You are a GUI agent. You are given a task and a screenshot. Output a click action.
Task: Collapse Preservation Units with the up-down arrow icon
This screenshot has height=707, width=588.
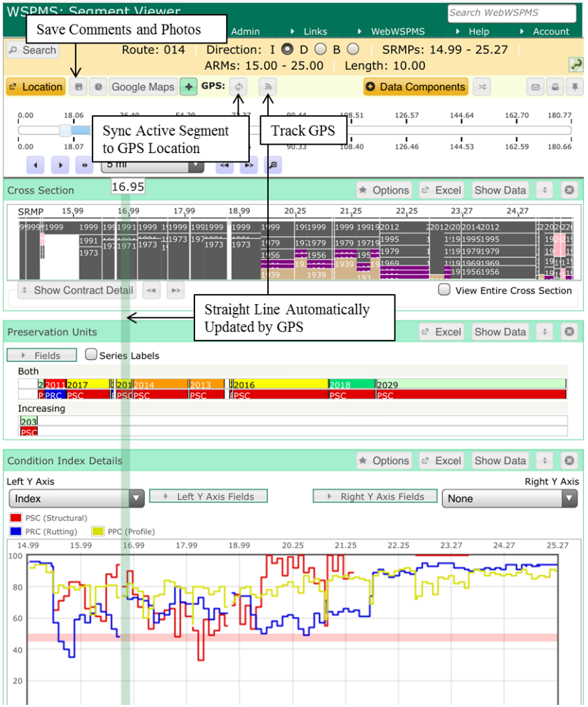(x=544, y=332)
